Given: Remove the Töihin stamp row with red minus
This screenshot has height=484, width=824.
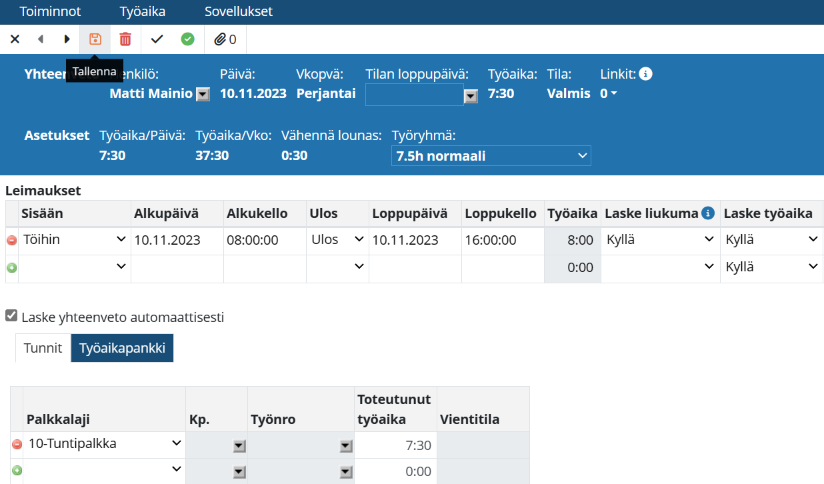Looking at the screenshot, I should 12,241.
